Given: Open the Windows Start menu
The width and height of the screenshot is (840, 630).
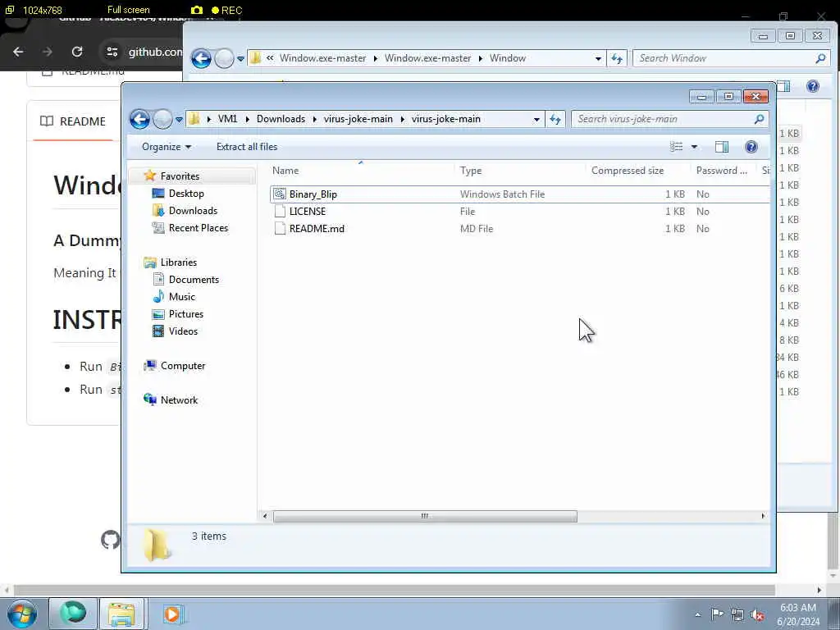Looking at the screenshot, I should [x=21, y=614].
